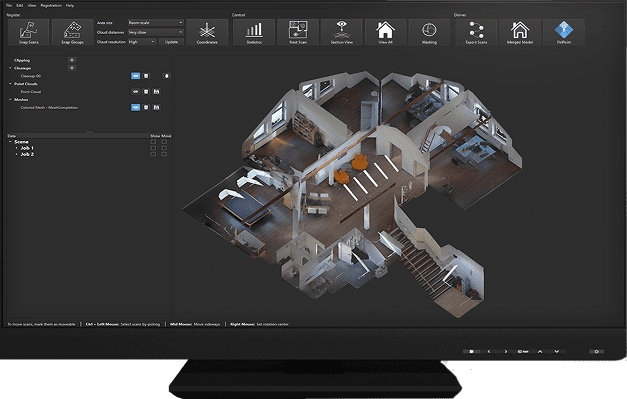
Task: Check the Show box for Job 1
Action: (153, 148)
